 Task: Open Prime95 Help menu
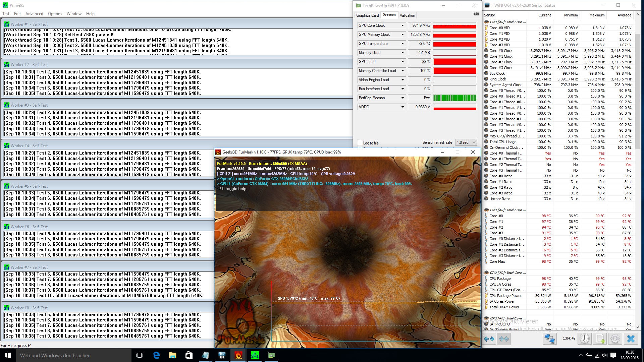pyautogui.click(x=90, y=14)
